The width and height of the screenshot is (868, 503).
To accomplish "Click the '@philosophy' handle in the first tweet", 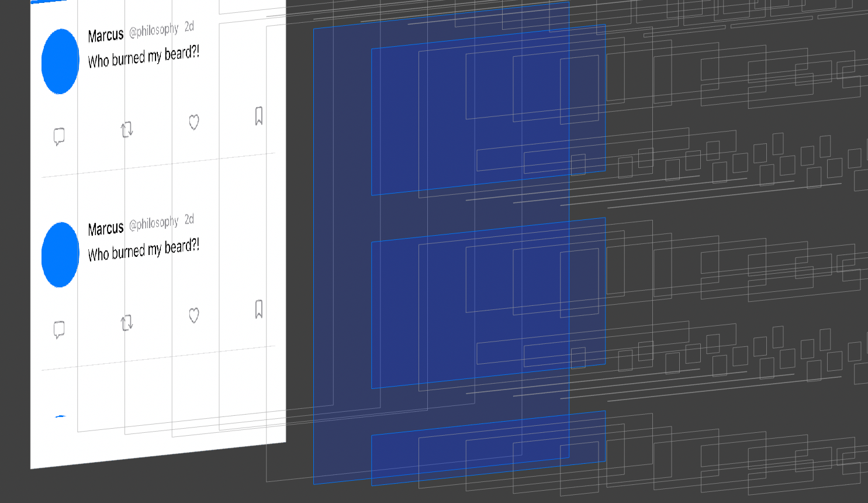I will [x=154, y=30].
